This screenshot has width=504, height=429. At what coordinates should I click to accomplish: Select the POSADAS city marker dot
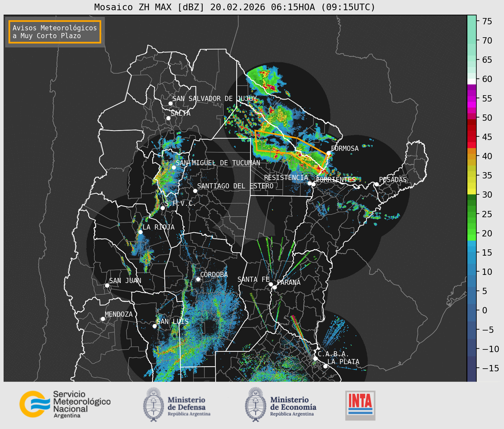377,184
